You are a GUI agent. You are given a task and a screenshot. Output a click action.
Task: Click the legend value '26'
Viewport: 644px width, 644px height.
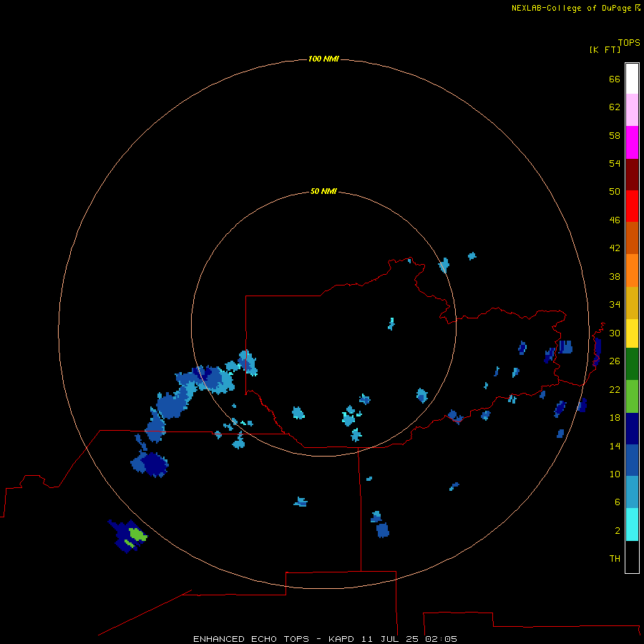point(615,361)
